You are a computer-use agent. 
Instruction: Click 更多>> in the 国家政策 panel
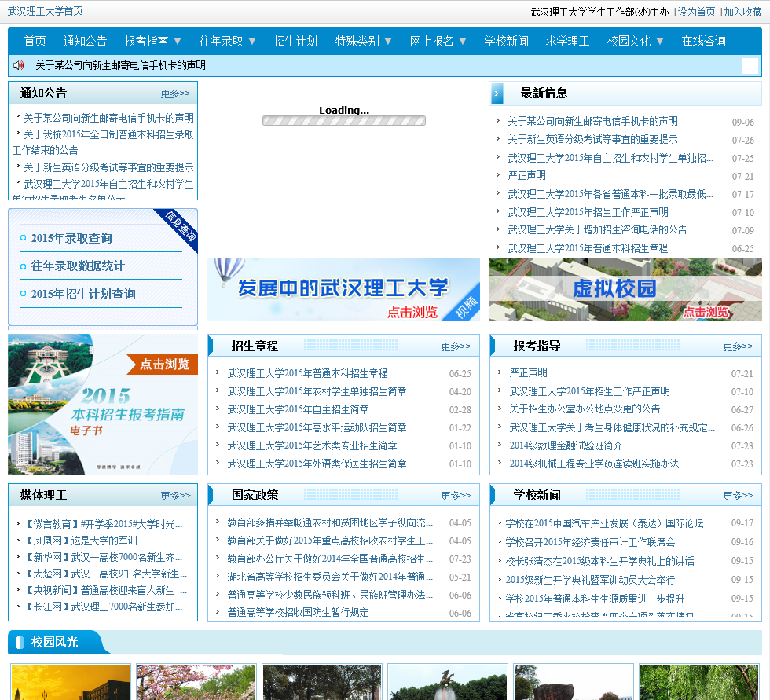456,496
